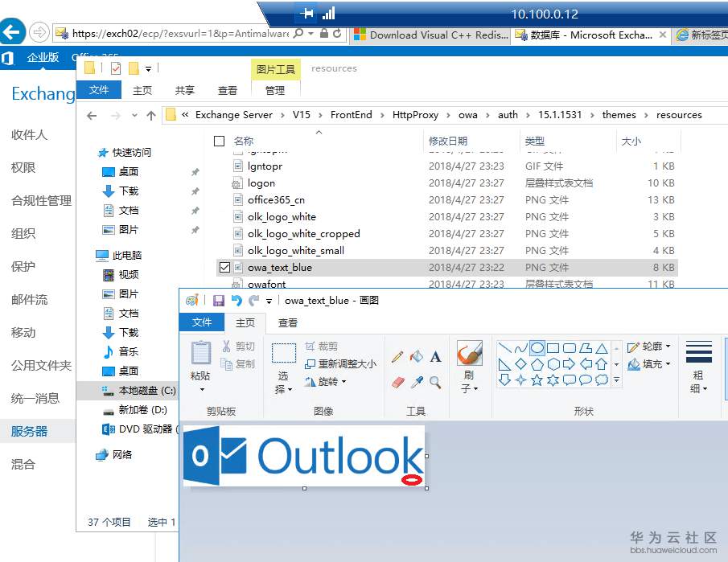Click the Save icon in Paint title bar
The image size is (728, 562).
(219, 301)
